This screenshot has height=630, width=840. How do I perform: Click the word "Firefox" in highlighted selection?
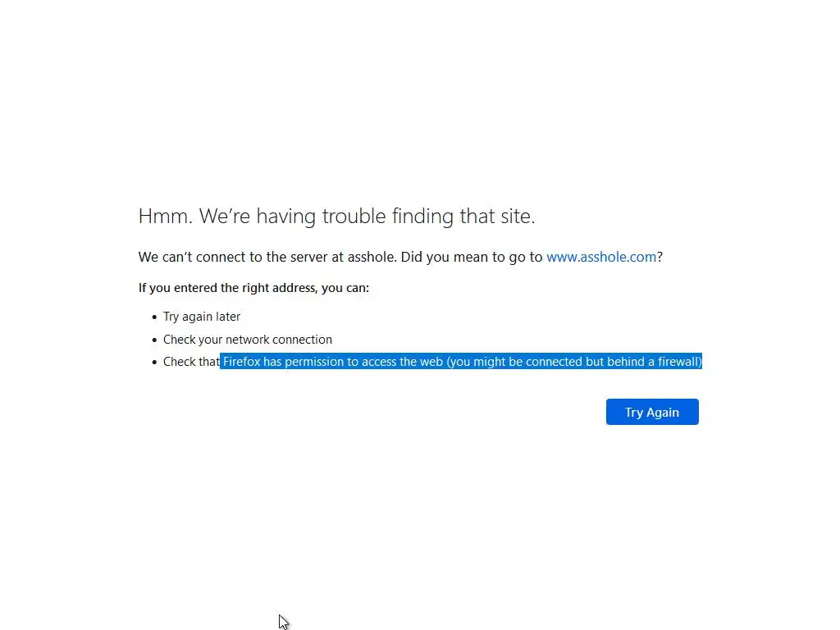242,362
